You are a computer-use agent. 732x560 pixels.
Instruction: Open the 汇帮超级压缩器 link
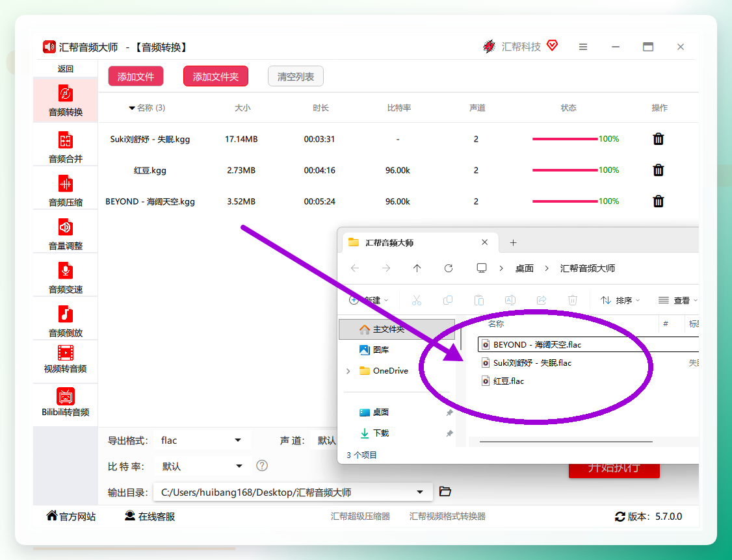click(360, 516)
